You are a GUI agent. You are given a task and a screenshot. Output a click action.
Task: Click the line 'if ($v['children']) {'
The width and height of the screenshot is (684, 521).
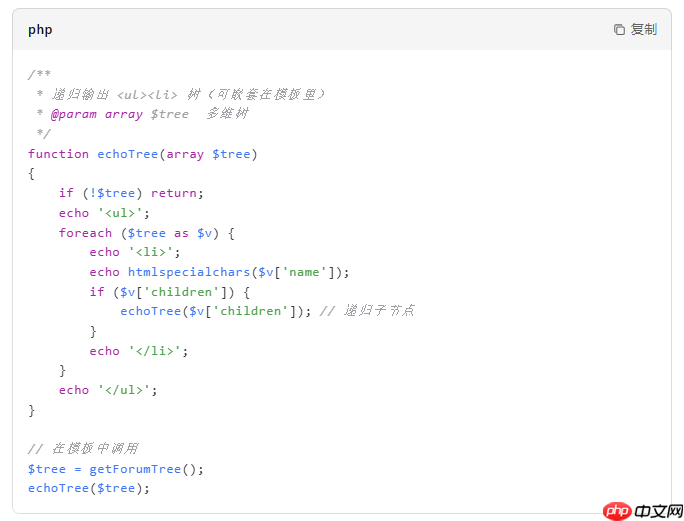point(170,292)
